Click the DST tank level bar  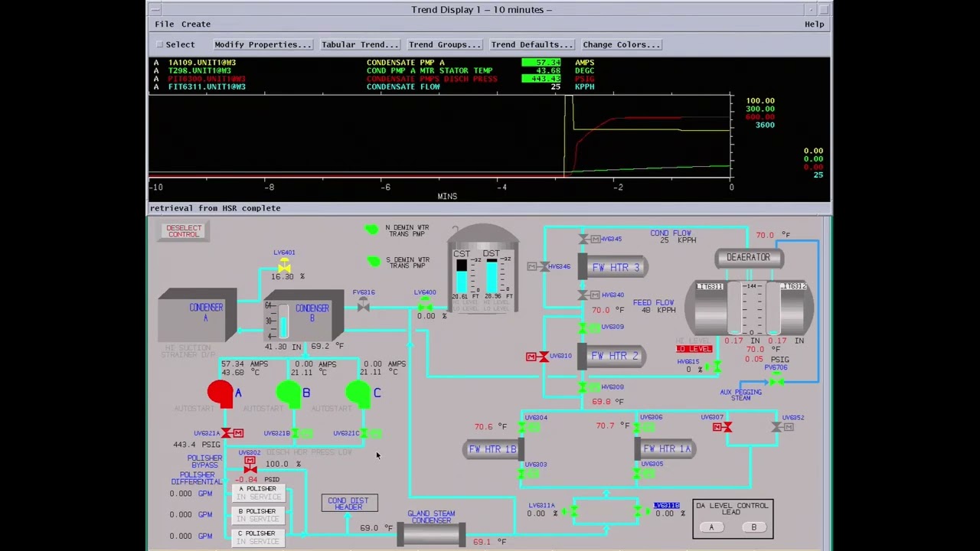[x=492, y=277]
